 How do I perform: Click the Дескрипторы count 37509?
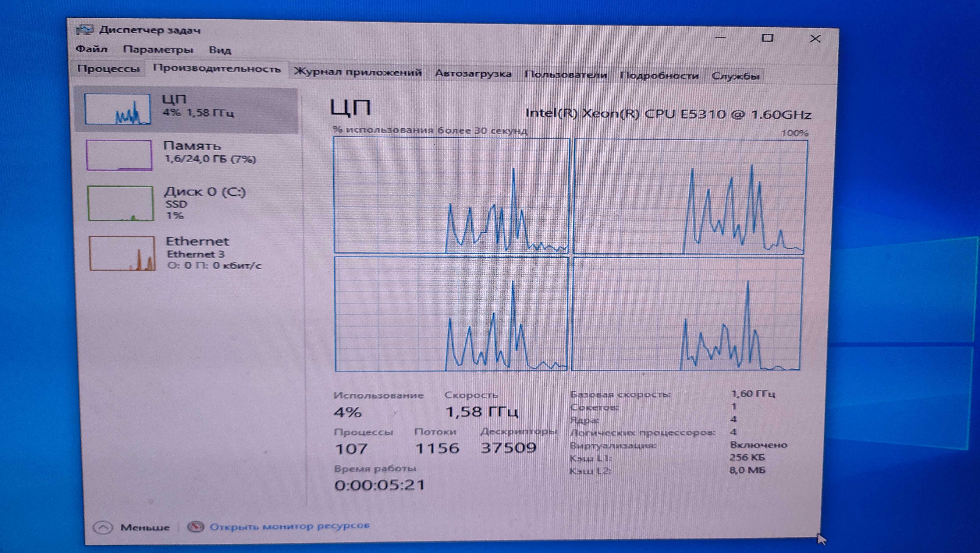point(509,448)
